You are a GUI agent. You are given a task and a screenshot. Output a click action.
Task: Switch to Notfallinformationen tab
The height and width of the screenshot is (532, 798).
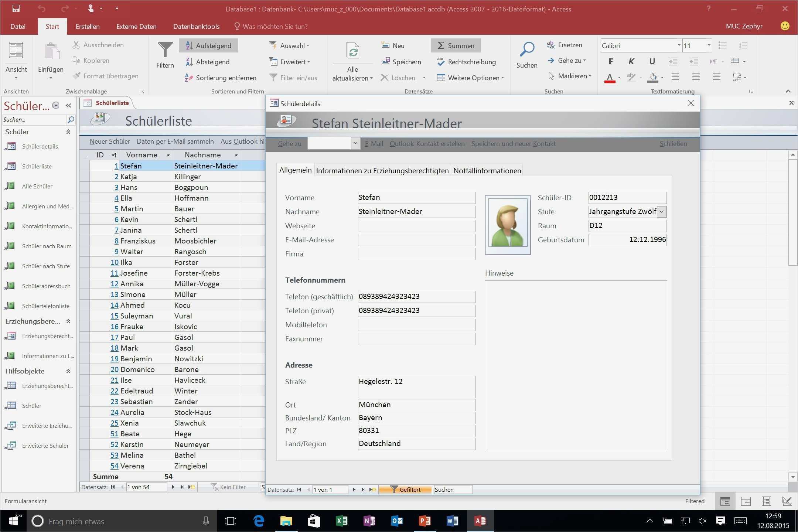point(487,171)
